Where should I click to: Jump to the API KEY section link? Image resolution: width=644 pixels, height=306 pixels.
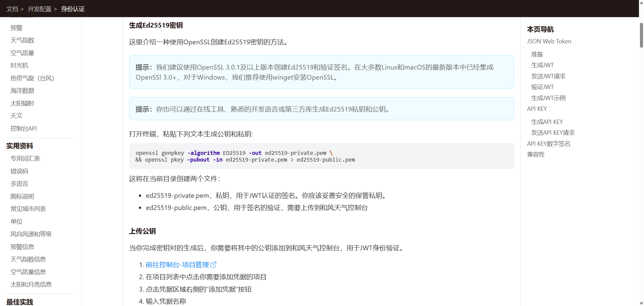[537, 109]
